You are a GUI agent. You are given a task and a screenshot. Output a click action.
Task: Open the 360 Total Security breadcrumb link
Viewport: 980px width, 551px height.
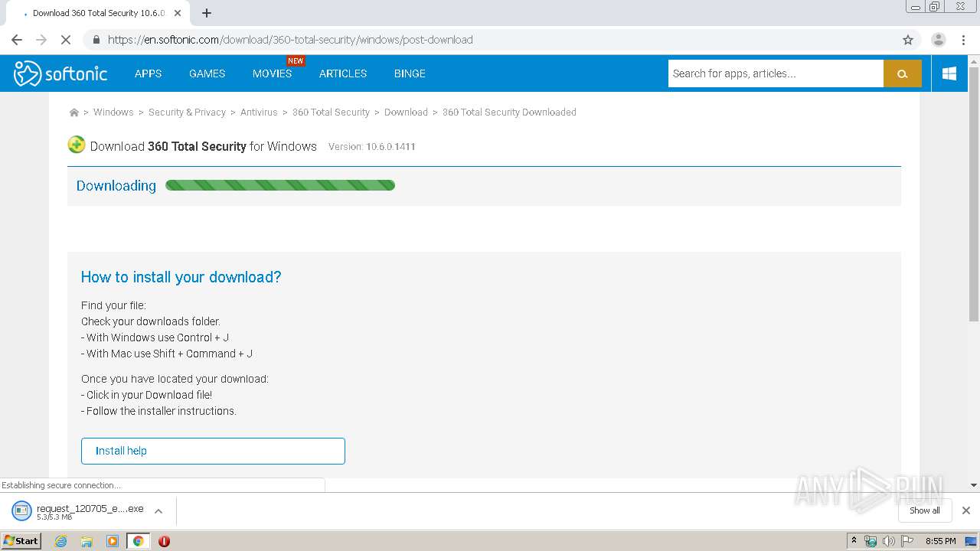point(331,112)
